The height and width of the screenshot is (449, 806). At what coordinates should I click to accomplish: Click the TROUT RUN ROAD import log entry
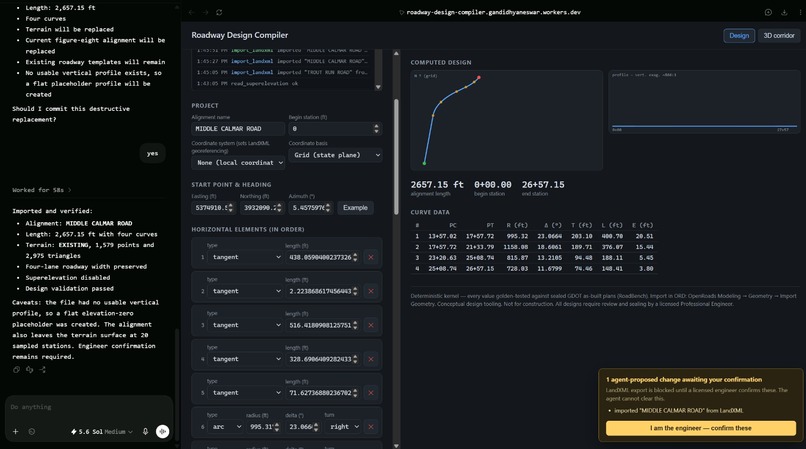pyautogui.click(x=282, y=73)
